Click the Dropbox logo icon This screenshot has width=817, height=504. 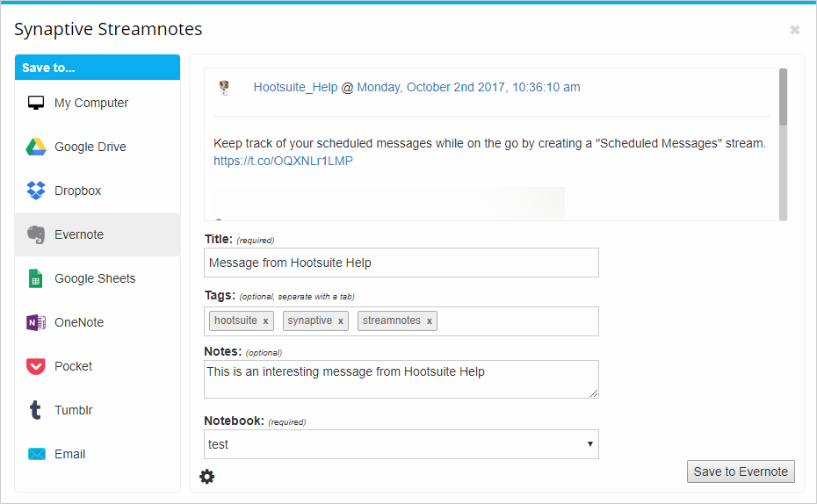[x=36, y=191]
